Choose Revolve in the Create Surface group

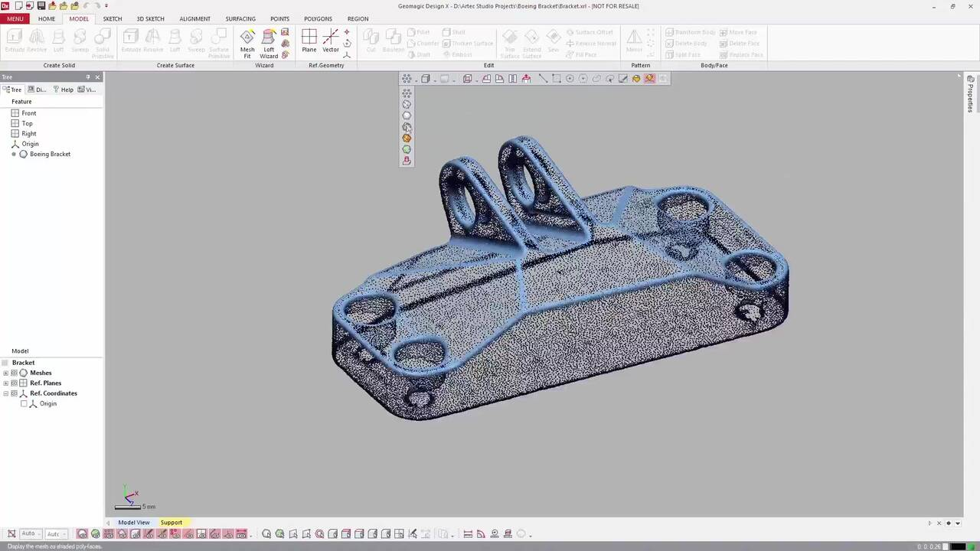(153, 41)
